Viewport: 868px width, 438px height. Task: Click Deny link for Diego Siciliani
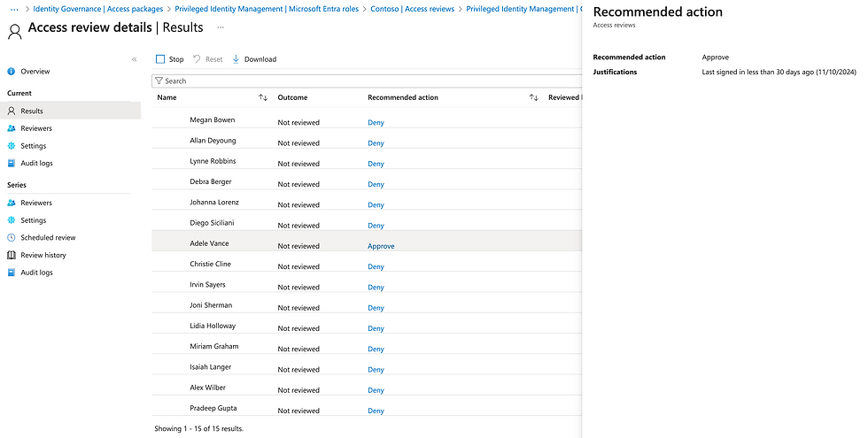tap(376, 226)
